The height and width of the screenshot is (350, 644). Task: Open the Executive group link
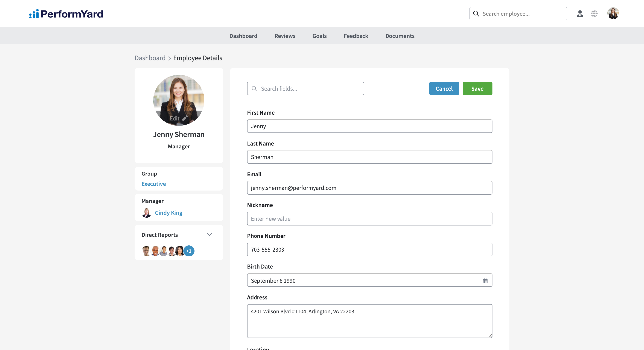click(x=153, y=184)
